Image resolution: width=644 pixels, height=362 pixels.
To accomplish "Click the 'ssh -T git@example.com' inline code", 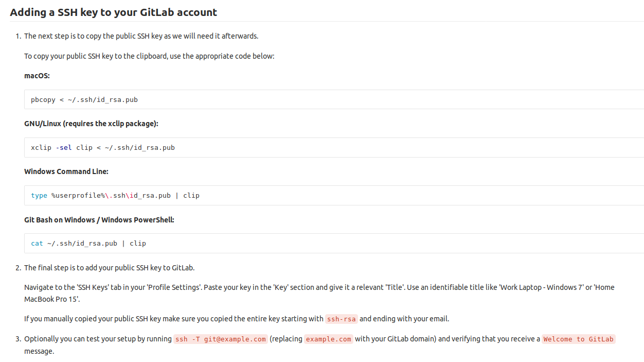I will [221, 339].
